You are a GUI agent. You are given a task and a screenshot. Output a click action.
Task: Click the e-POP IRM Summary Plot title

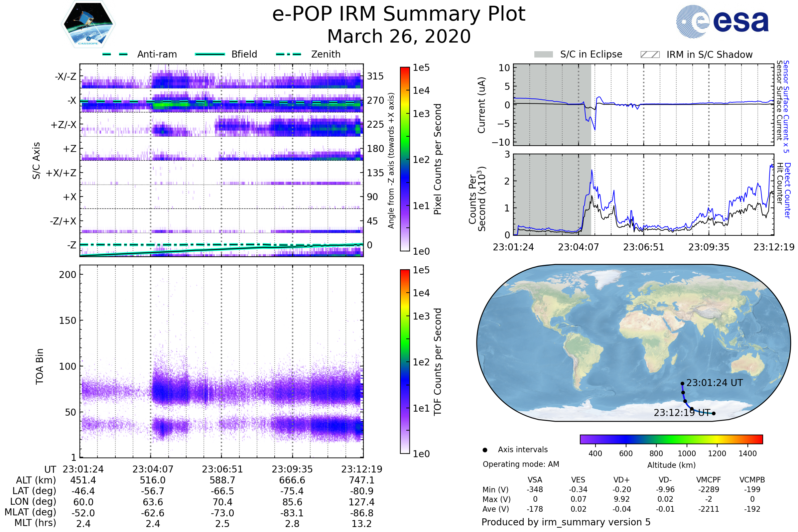point(399,14)
